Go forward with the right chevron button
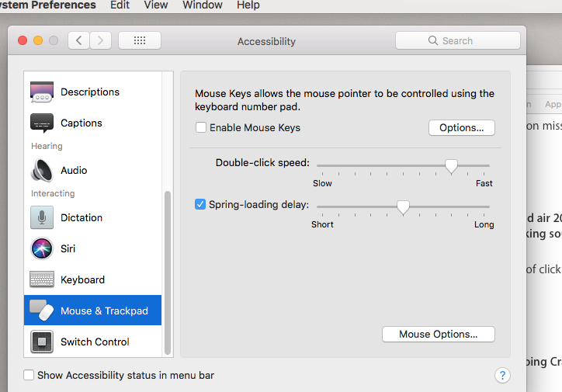This screenshot has width=562, height=392. click(x=101, y=40)
